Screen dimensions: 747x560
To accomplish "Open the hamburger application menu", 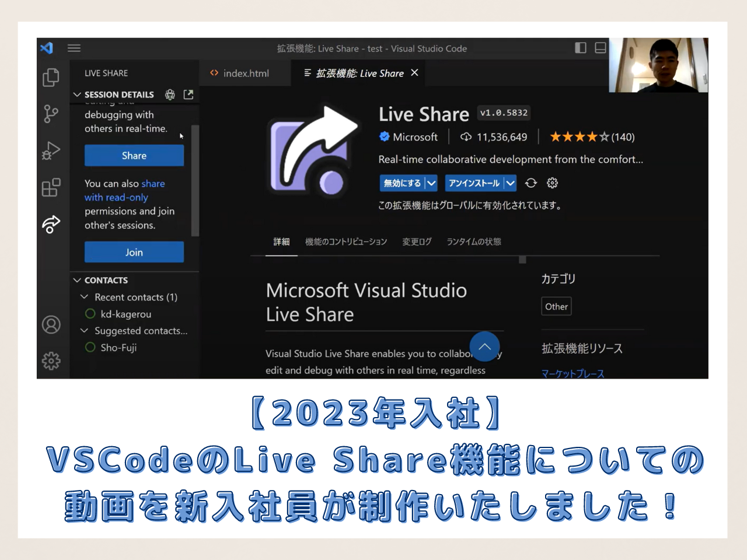I will (74, 48).
